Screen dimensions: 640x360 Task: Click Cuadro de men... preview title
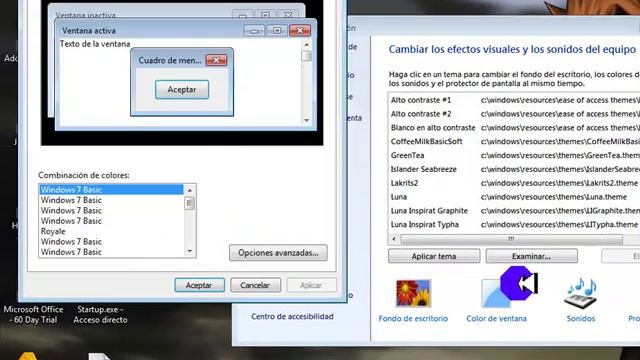point(170,60)
